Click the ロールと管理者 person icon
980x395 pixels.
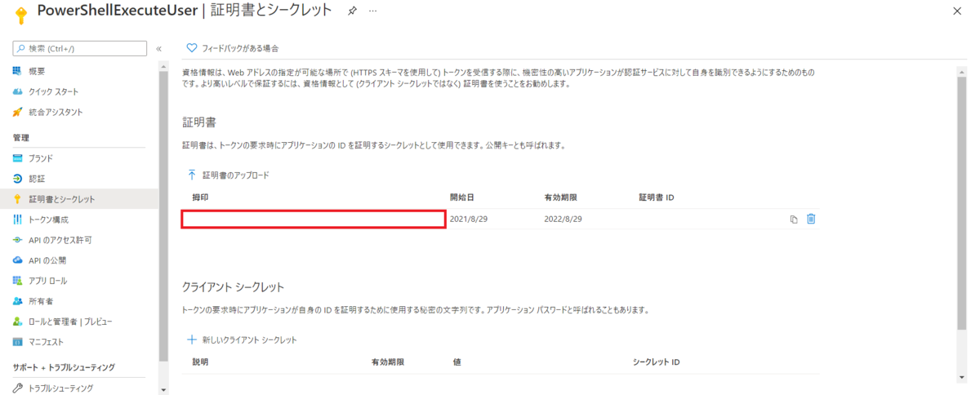(17, 322)
